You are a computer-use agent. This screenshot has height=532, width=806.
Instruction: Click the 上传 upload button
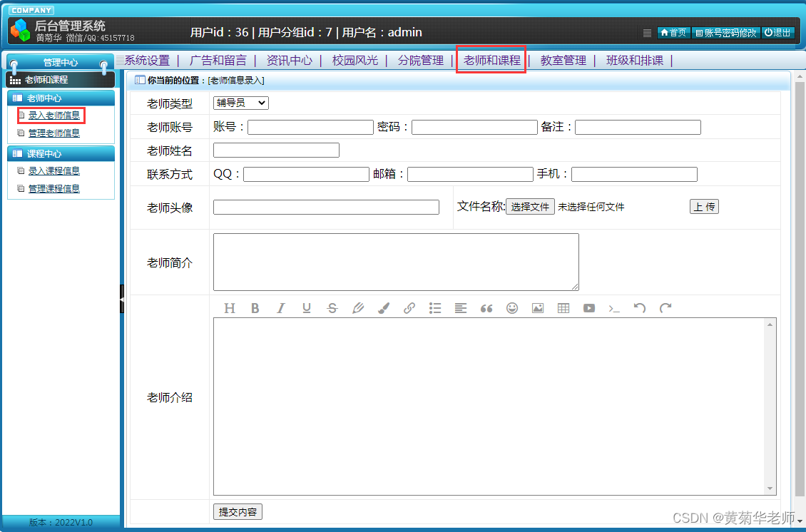704,207
